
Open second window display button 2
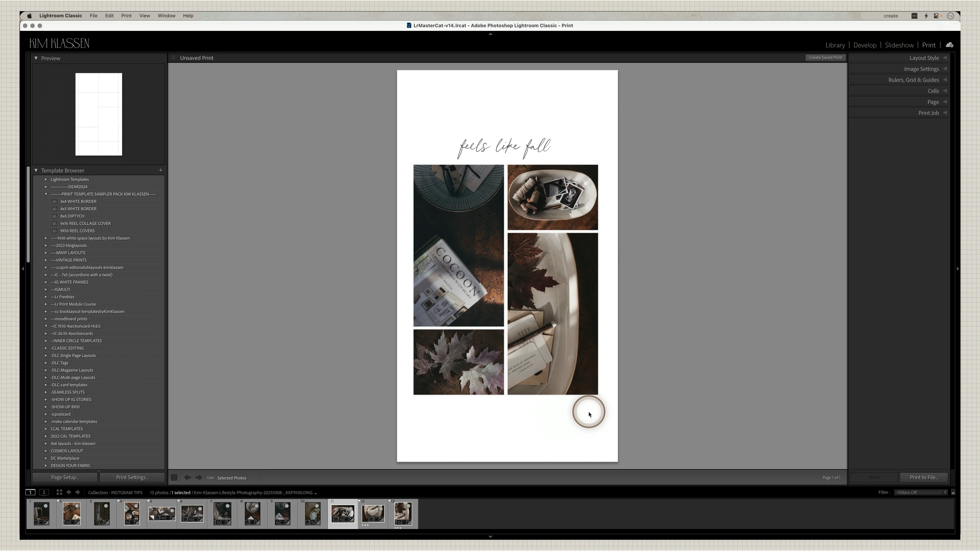click(44, 492)
